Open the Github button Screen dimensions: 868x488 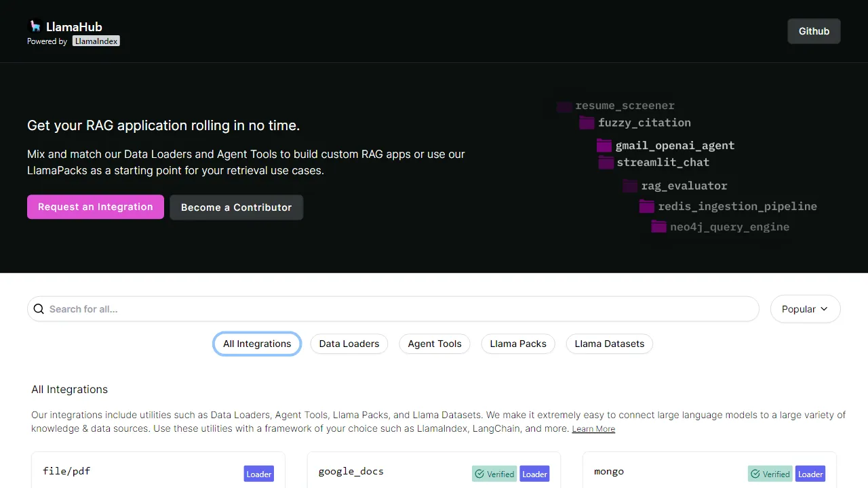pyautogui.click(x=814, y=31)
